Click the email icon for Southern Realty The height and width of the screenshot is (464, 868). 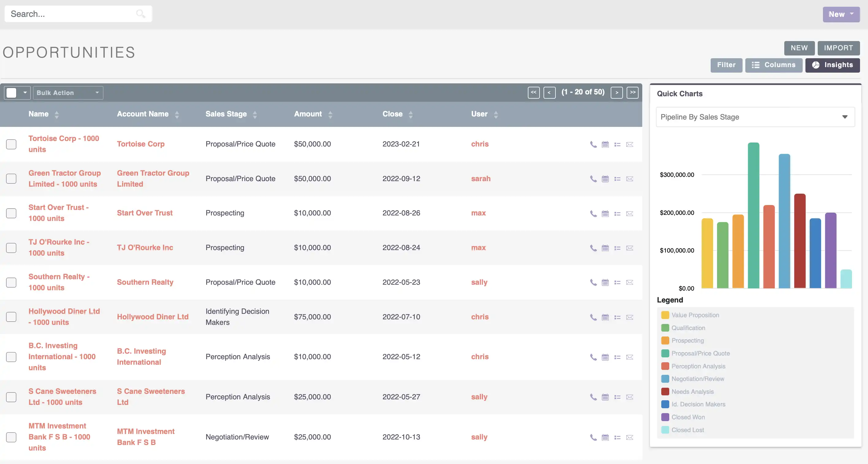click(629, 282)
